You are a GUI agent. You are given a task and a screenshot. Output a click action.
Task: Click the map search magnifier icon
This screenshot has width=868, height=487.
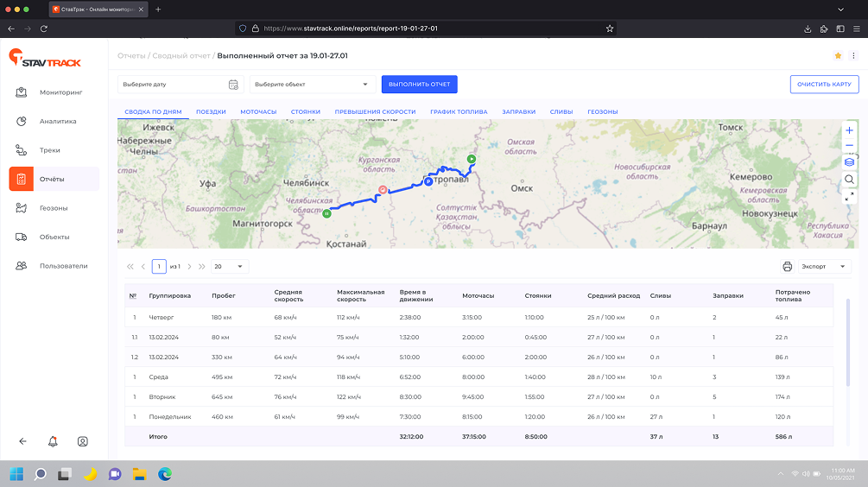pos(849,180)
